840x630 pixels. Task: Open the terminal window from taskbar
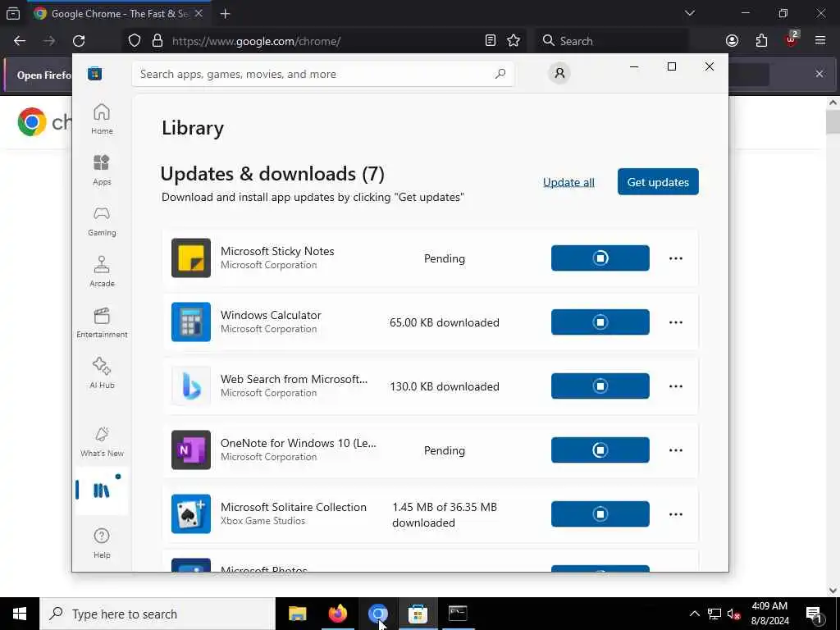[x=458, y=614]
